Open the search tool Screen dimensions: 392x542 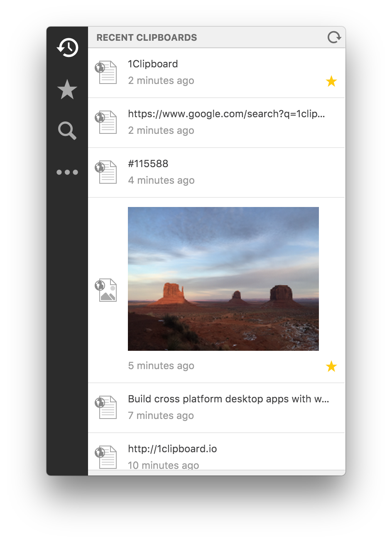[x=67, y=131]
